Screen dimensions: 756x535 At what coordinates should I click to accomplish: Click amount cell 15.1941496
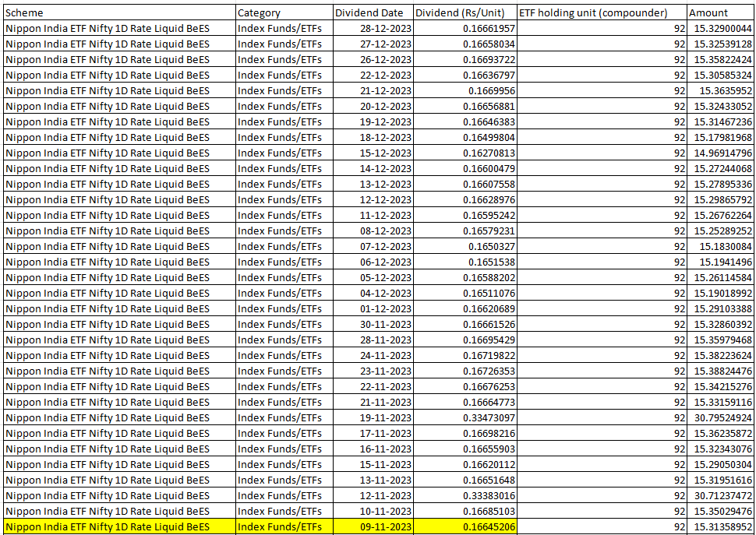point(720,262)
